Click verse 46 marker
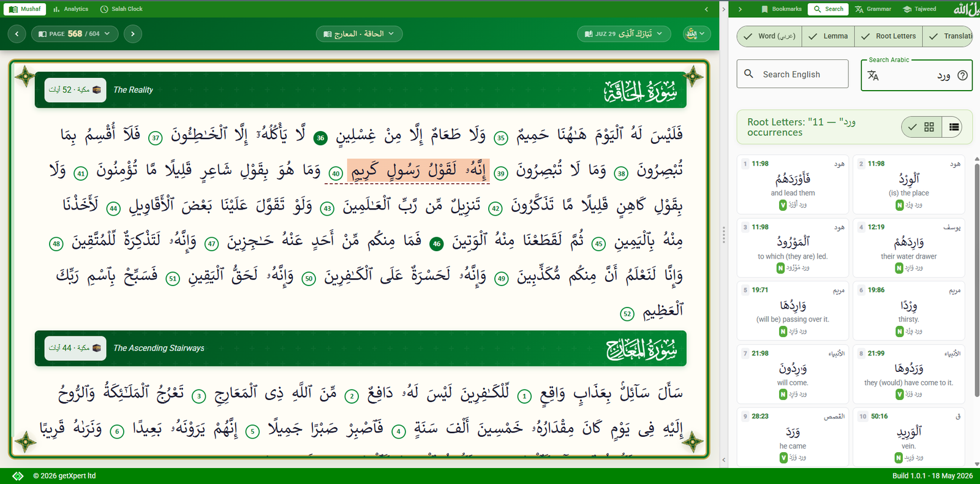Image resolution: width=980 pixels, height=484 pixels. (436, 244)
